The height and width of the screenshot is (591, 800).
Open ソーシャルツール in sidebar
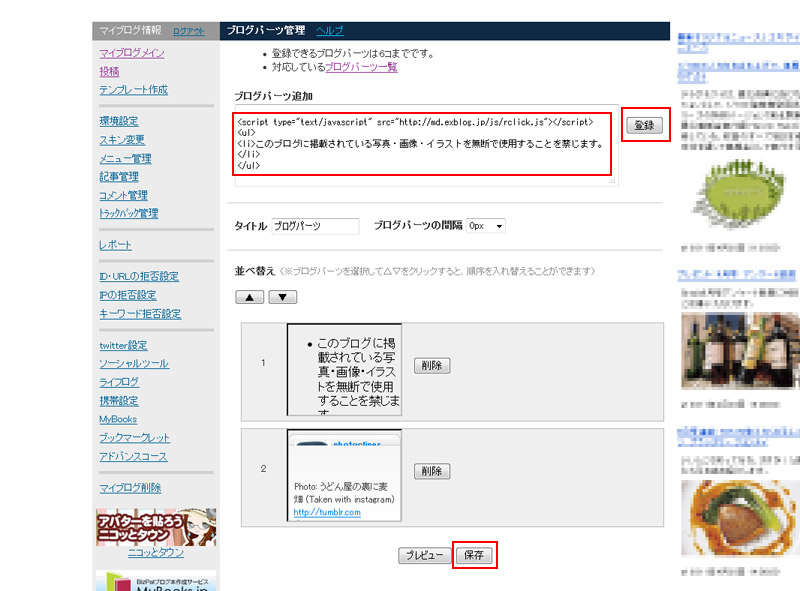click(134, 363)
